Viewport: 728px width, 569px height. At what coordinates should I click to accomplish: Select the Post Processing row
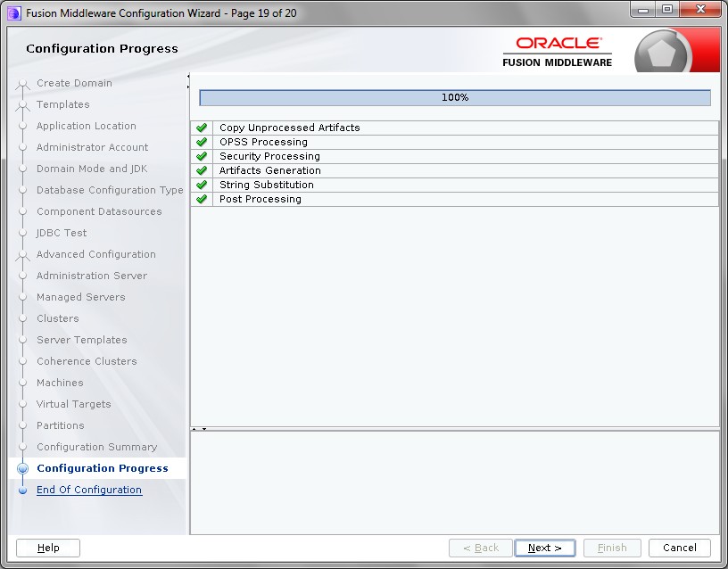[x=454, y=199]
